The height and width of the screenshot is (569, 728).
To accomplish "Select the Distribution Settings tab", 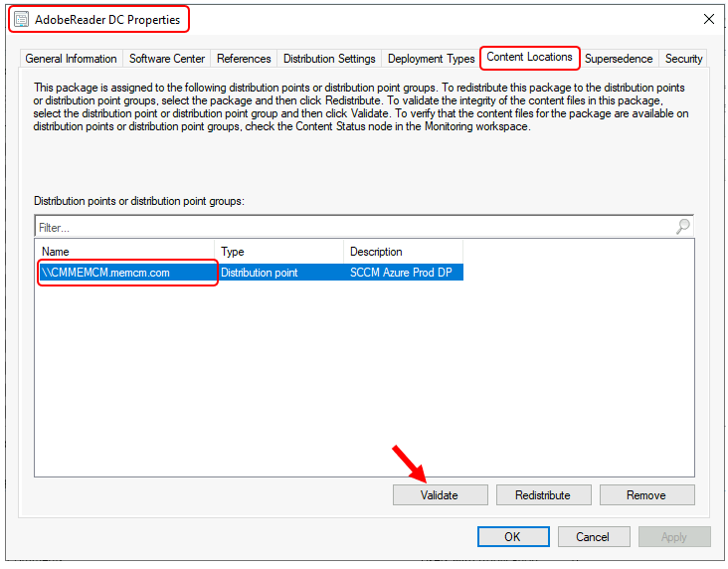I will pos(329,59).
